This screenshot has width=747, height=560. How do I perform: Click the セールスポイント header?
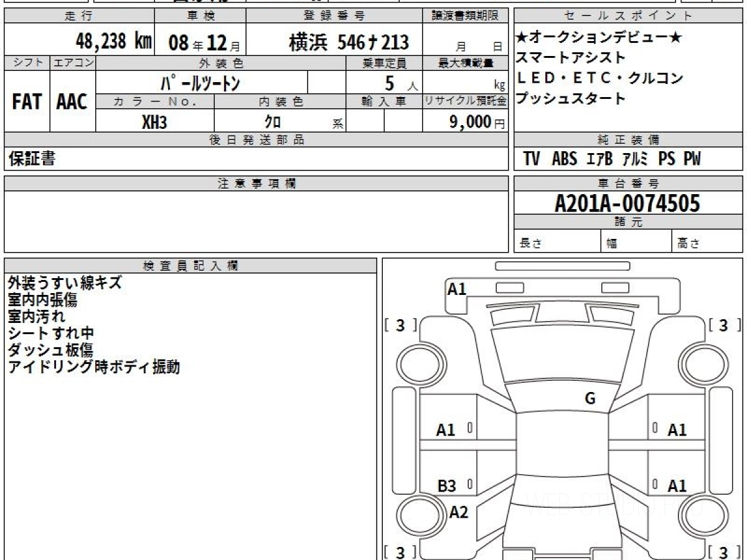[627, 16]
